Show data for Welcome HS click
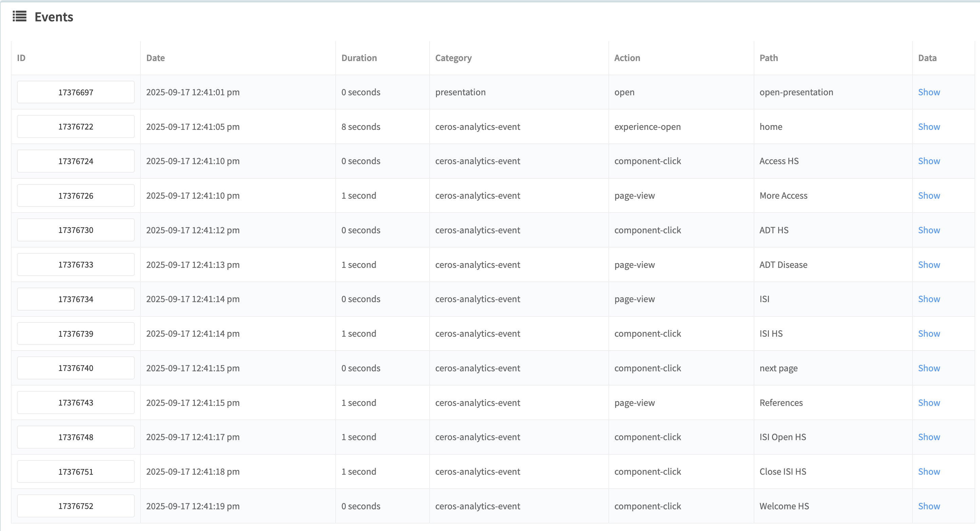 pyautogui.click(x=929, y=506)
